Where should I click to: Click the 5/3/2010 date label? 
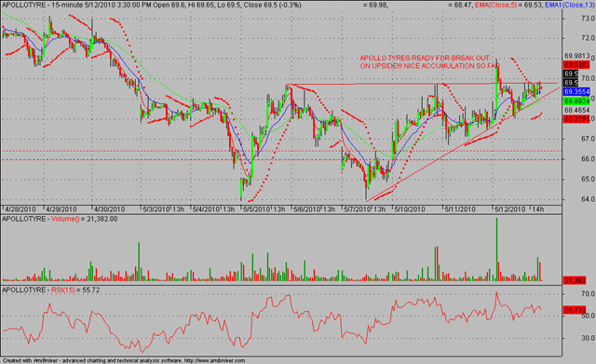coord(156,209)
